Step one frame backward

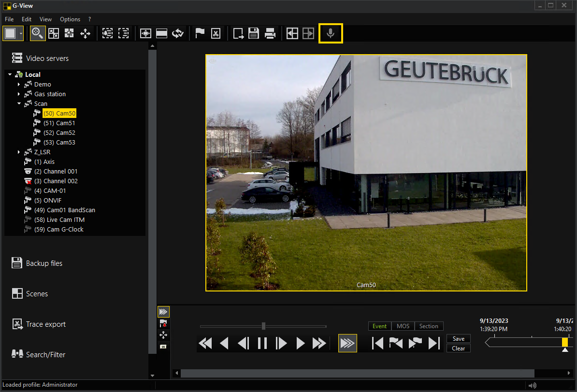click(243, 343)
